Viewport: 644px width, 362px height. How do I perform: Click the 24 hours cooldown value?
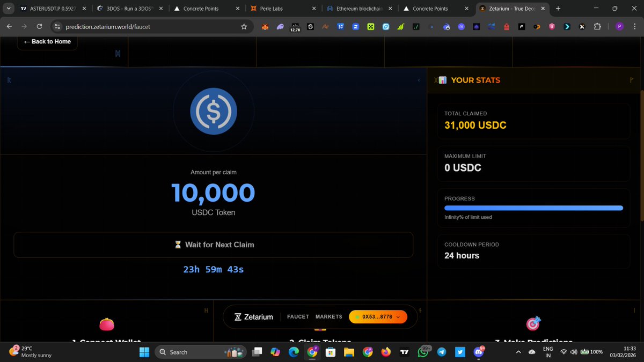pyautogui.click(x=462, y=256)
